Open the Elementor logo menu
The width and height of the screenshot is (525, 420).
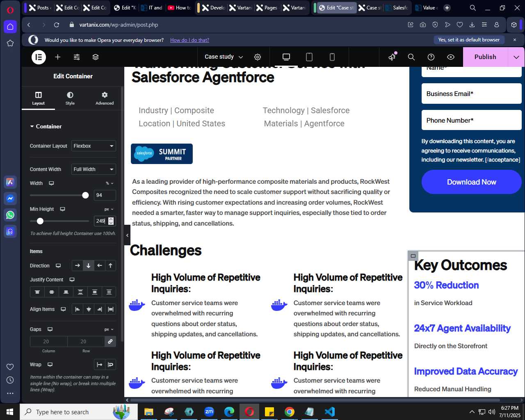(39, 57)
